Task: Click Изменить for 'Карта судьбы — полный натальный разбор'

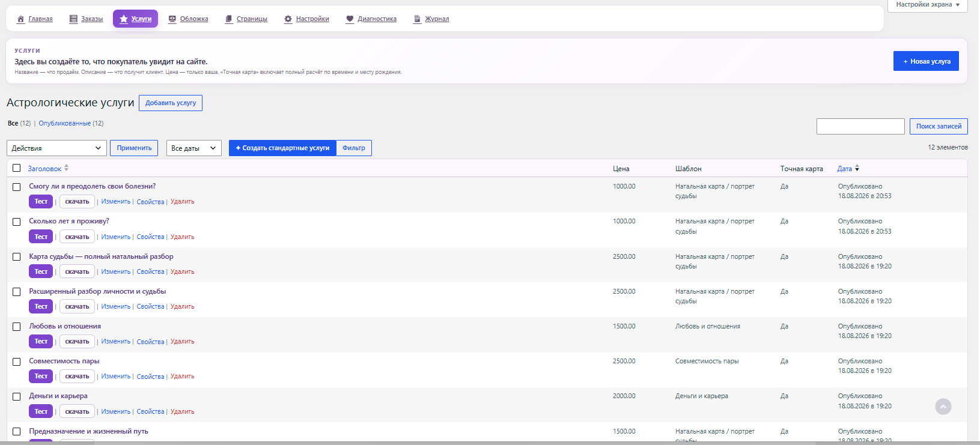Action: tap(116, 272)
